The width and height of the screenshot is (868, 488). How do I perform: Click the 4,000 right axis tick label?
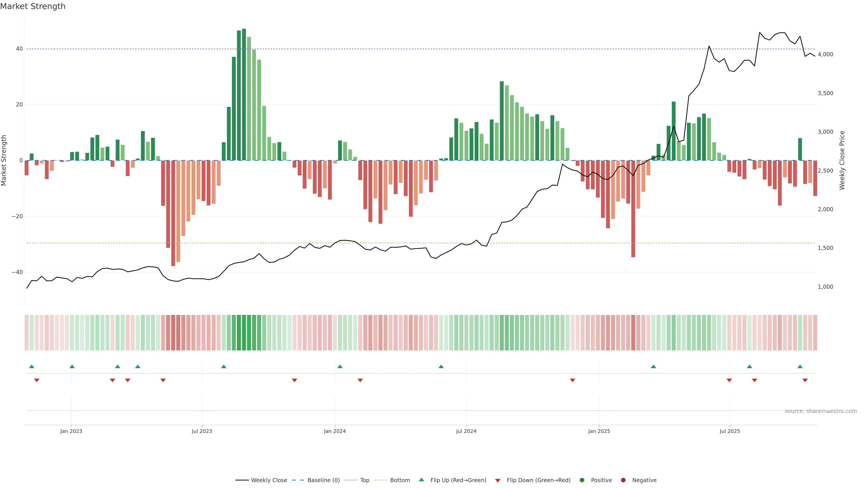[825, 54]
